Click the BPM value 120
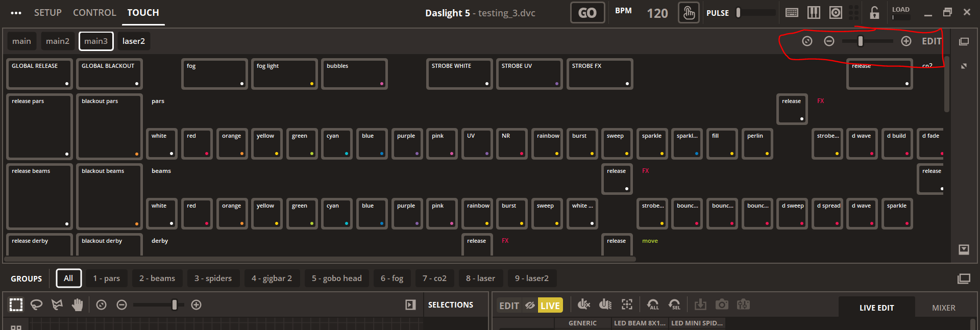980x330 pixels. click(657, 13)
